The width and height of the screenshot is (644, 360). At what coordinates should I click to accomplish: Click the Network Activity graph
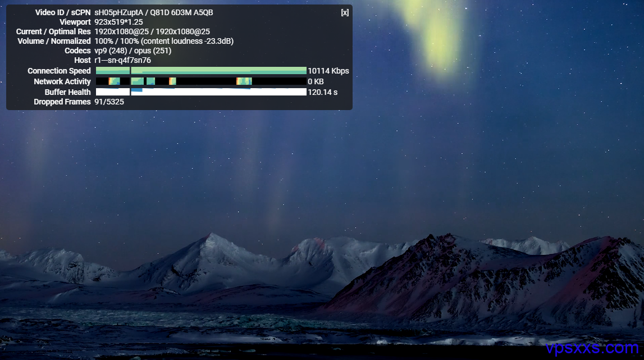pyautogui.click(x=201, y=81)
